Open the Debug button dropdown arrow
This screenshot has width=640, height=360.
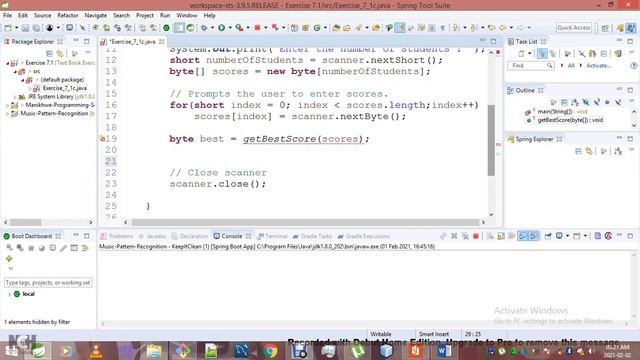(212, 28)
